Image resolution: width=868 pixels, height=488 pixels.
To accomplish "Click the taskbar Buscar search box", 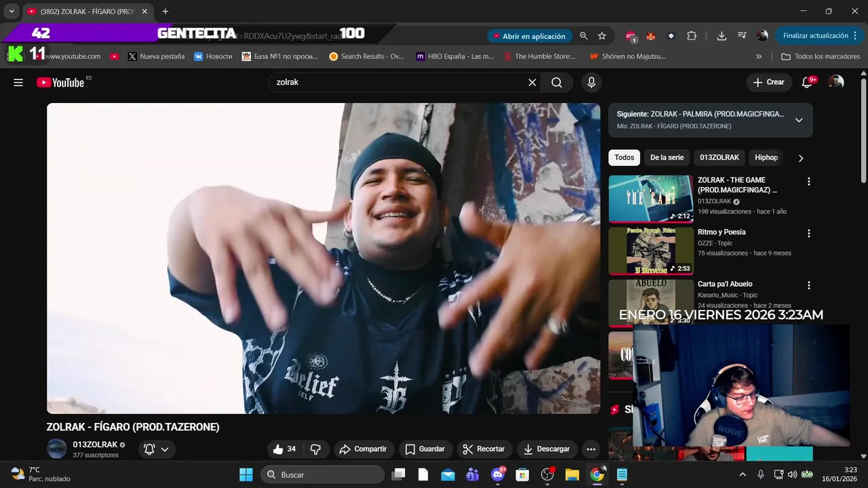I will pos(322,474).
